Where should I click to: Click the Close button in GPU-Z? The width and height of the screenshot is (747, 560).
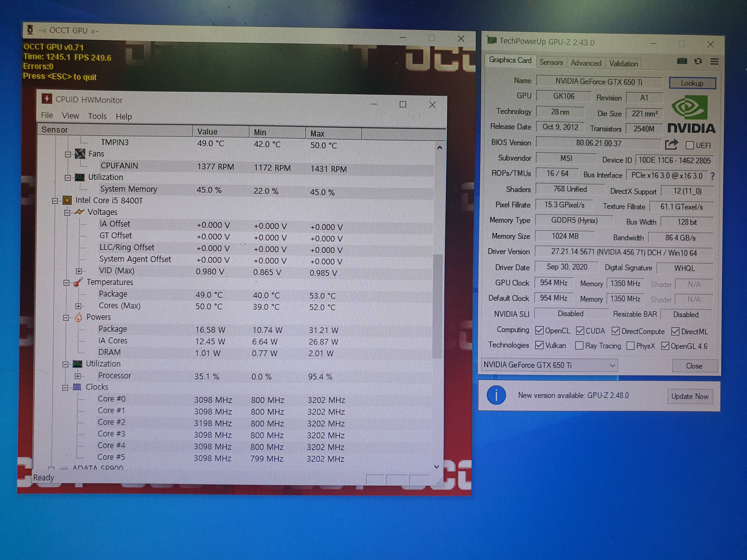pyautogui.click(x=694, y=366)
